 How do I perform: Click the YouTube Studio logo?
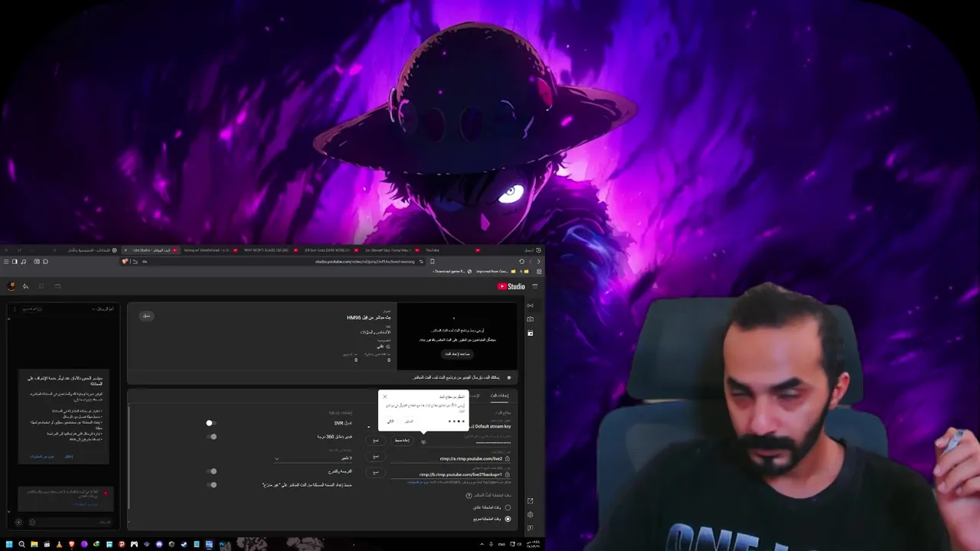[x=511, y=286]
